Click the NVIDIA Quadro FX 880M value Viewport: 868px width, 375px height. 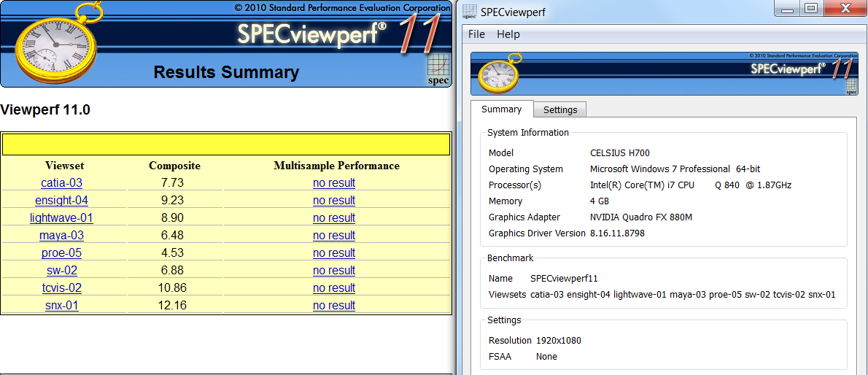[x=641, y=217]
